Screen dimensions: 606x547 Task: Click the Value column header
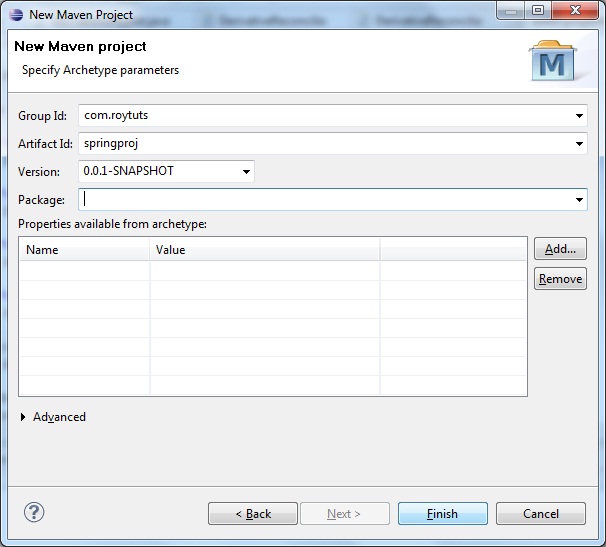[265, 250]
